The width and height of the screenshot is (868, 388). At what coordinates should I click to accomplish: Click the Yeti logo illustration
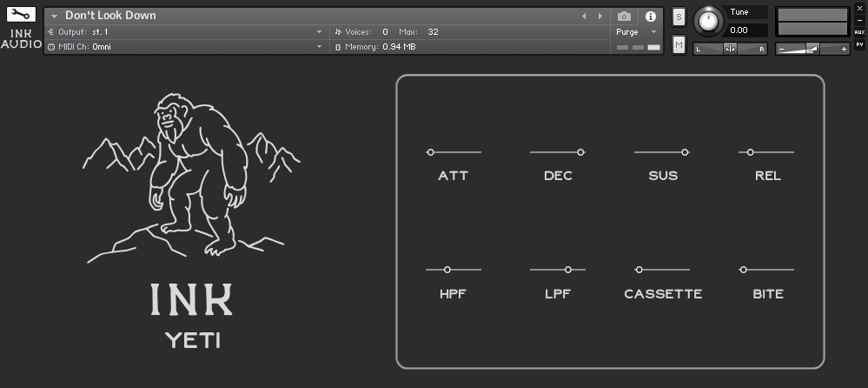click(191, 174)
